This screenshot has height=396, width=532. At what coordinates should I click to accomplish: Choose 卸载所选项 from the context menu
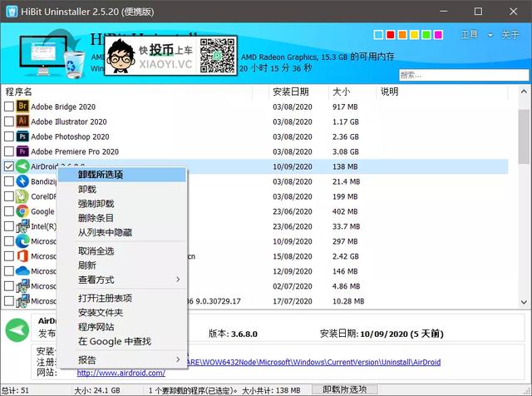[x=122, y=175]
